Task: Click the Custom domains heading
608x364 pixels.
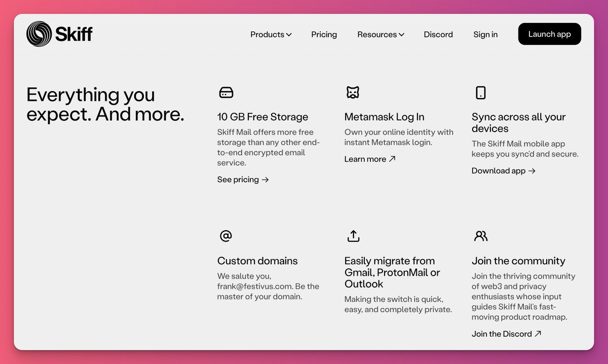Action: pos(257,261)
